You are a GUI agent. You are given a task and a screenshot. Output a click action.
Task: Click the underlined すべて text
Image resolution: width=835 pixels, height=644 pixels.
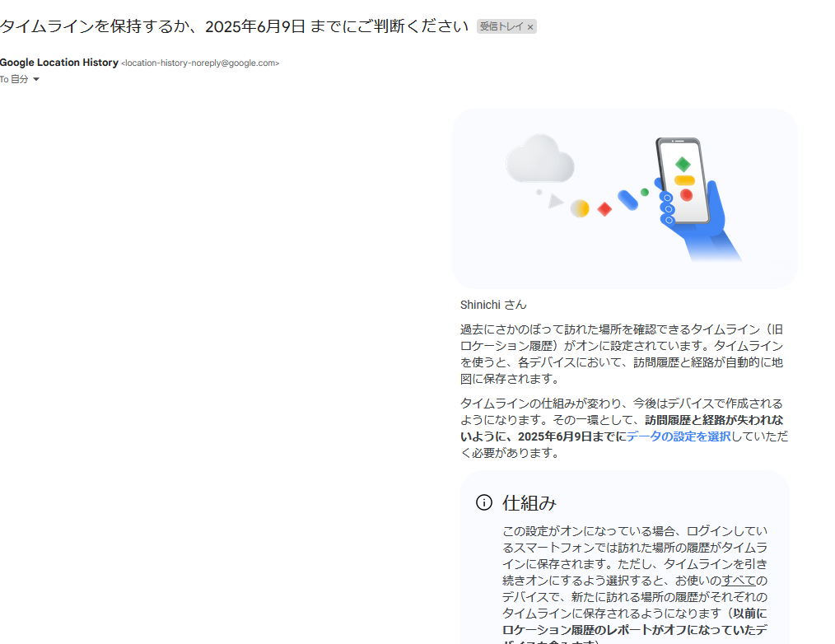[739, 580]
